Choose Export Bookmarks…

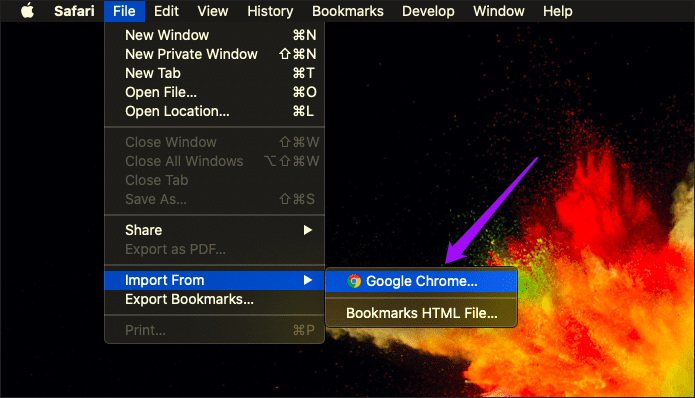click(x=215, y=299)
